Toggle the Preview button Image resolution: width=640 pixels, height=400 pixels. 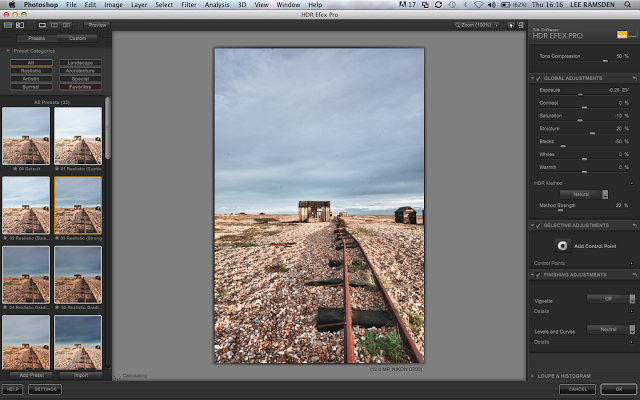pyautogui.click(x=97, y=25)
